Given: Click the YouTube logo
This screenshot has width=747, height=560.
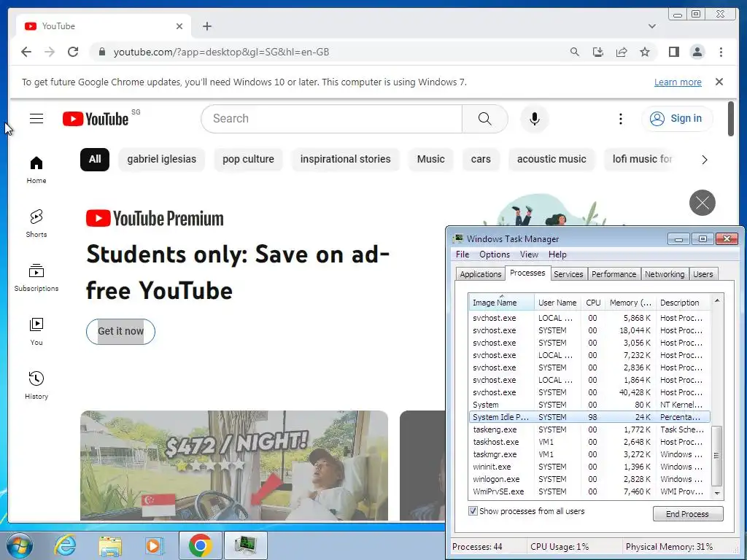Looking at the screenshot, I should (96, 119).
